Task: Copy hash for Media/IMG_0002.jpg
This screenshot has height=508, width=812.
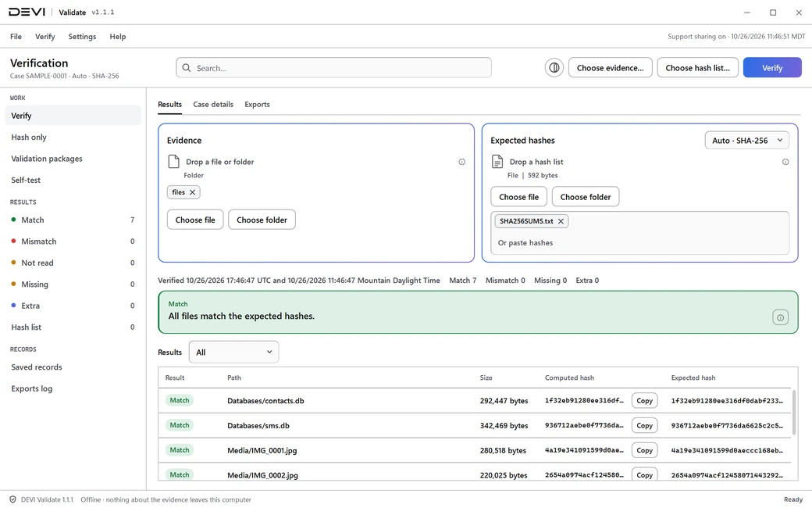Action: point(645,474)
